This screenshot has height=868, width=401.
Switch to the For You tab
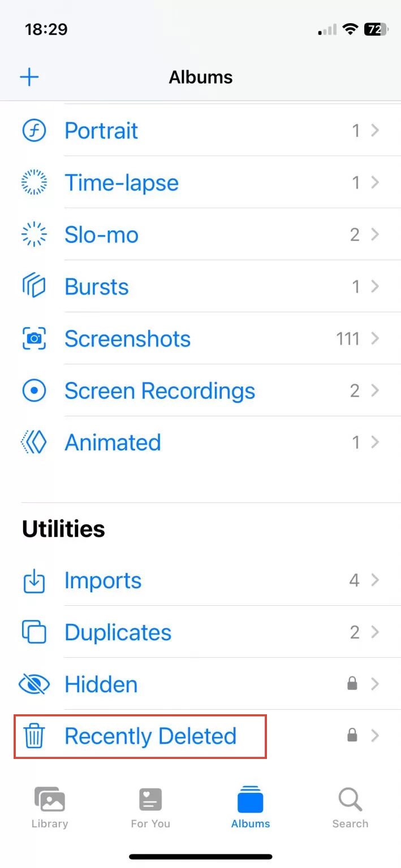click(x=150, y=808)
